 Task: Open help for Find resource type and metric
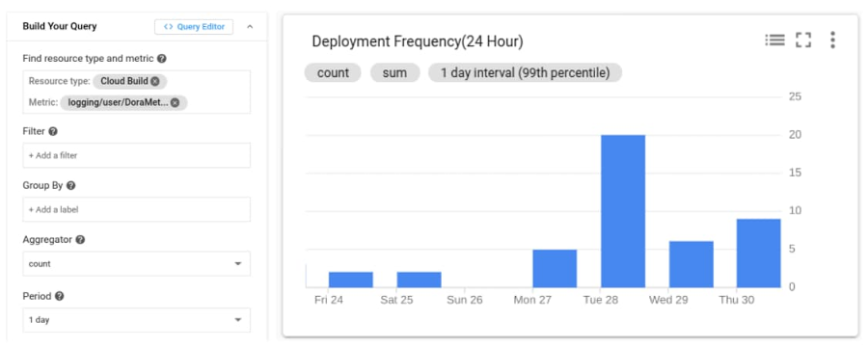[162, 58]
